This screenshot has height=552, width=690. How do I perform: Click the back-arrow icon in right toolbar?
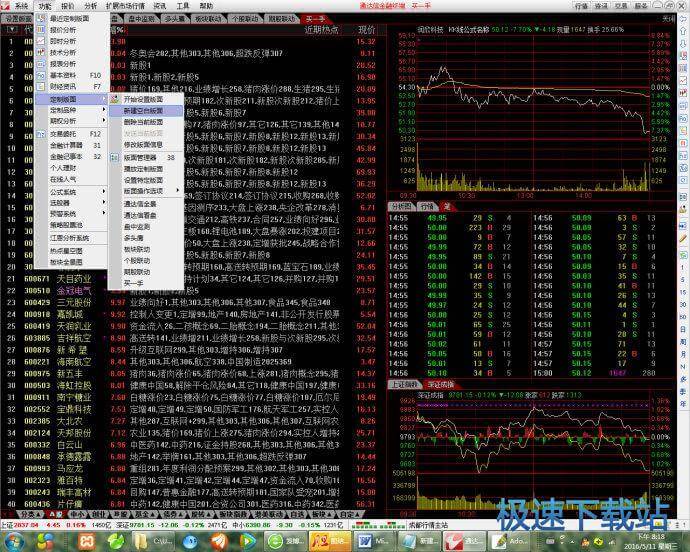(x=683, y=18)
